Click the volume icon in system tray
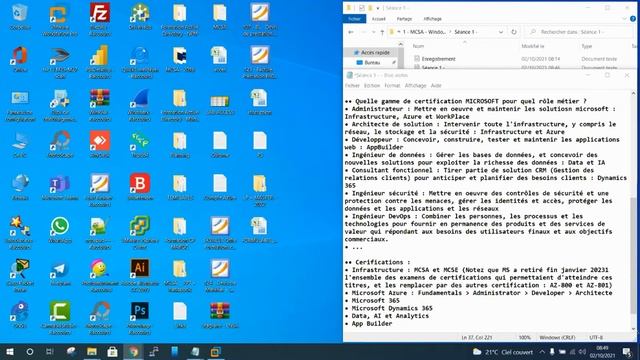The width and height of the screenshot is (640, 360). click(582, 351)
